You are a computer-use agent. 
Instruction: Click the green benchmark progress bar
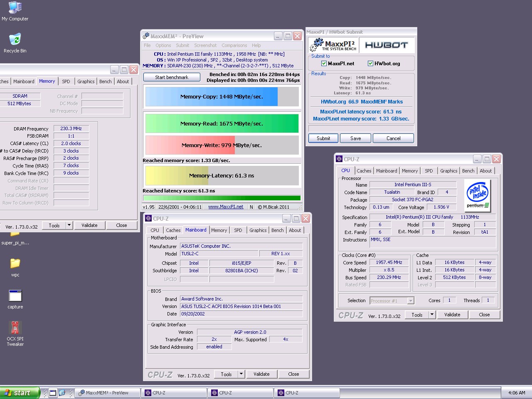(x=222, y=198)
